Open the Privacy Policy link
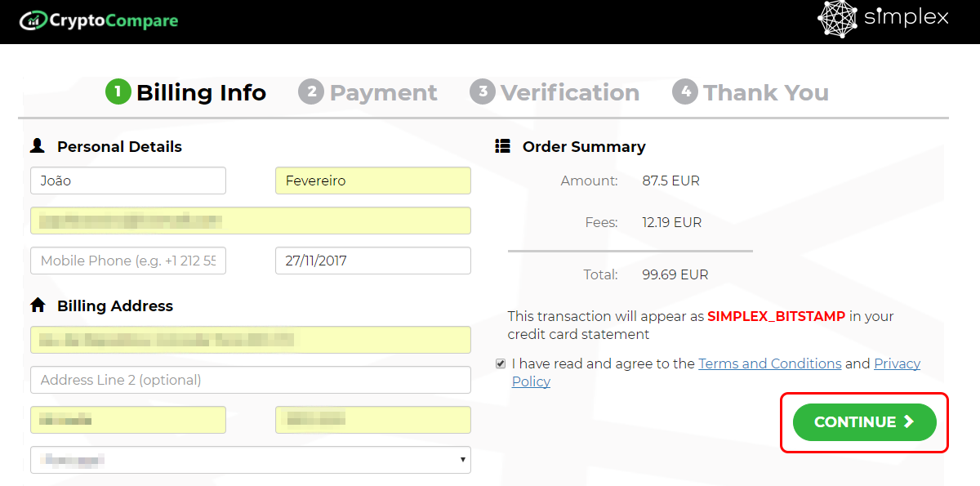980x486 pixels. coord(716,372)
